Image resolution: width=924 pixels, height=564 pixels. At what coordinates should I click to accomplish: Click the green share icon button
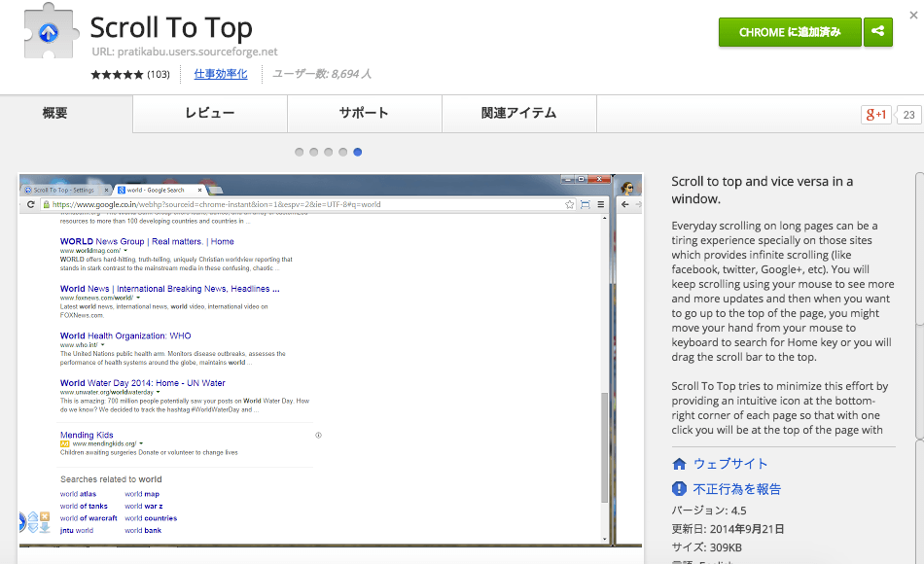pyautogui.click(x=878, y=32)
